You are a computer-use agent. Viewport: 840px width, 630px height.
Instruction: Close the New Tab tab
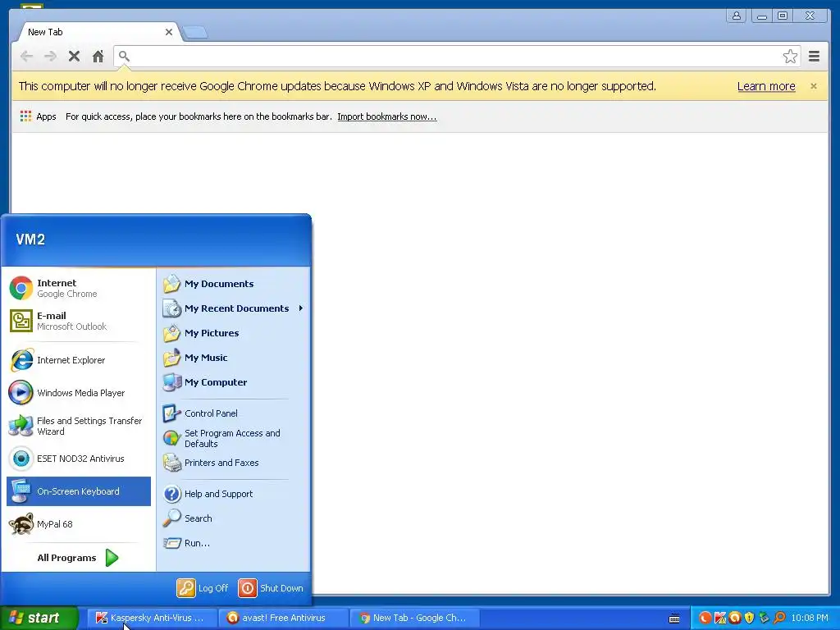tap(169, 32)
